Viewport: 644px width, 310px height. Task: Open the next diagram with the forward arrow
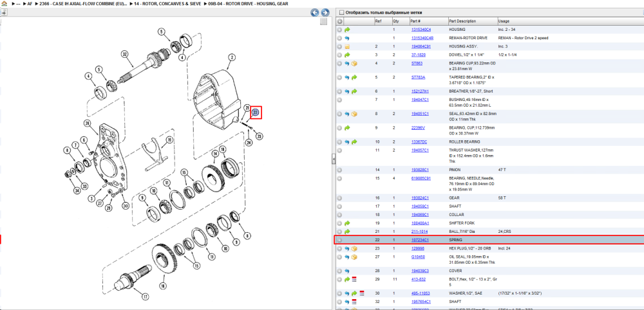tap(325, 13)
